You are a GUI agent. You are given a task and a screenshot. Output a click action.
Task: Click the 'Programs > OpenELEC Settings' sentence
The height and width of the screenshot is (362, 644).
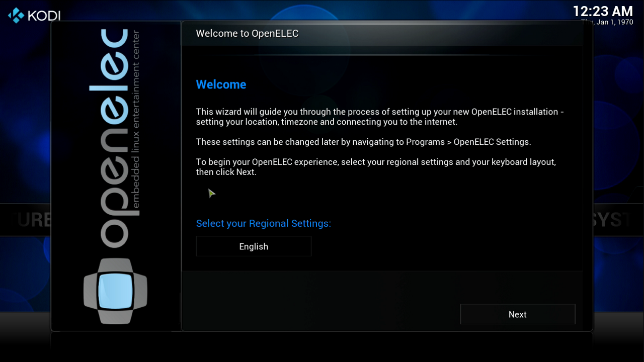(x=363, y=142)
